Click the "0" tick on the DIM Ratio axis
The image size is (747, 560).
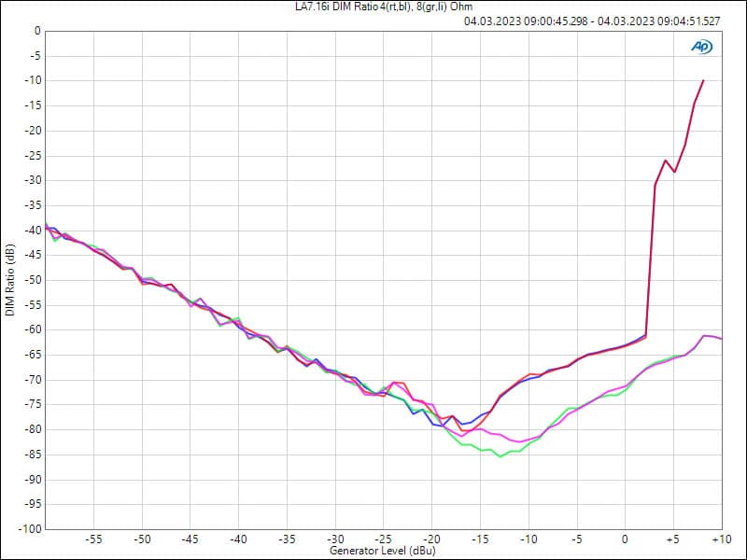click(37, 31)
